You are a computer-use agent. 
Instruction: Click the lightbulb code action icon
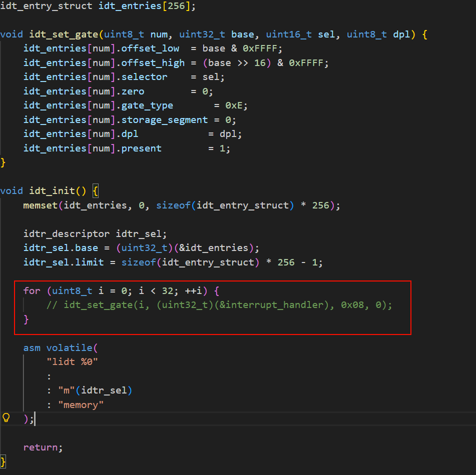[7, 418]
